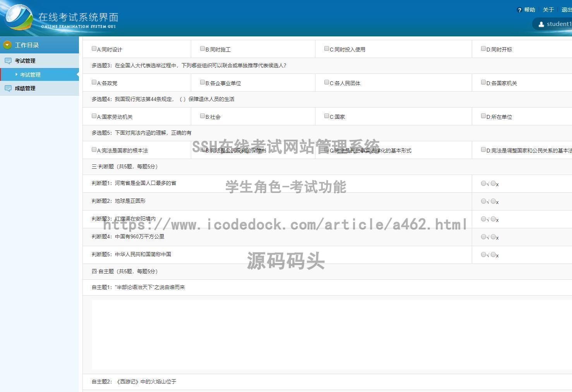Click the 帮助 question mark icon

point(519,10)
